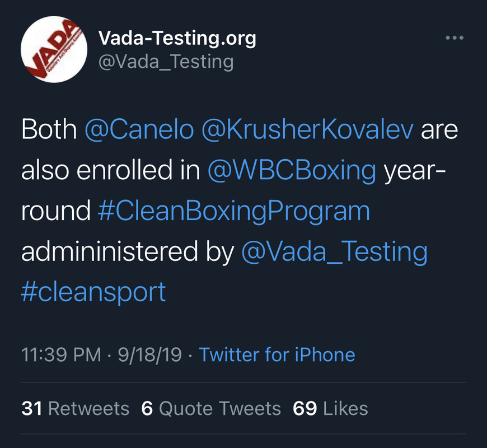
Task: Browse the #cleansport hashtag
Action: (x=93, y=292)
